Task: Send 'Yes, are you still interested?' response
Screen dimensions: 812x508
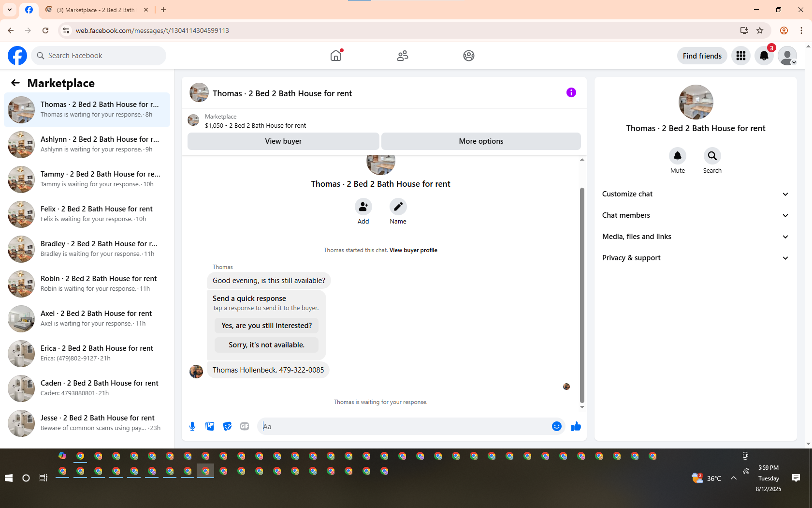Action: (266, 326)
